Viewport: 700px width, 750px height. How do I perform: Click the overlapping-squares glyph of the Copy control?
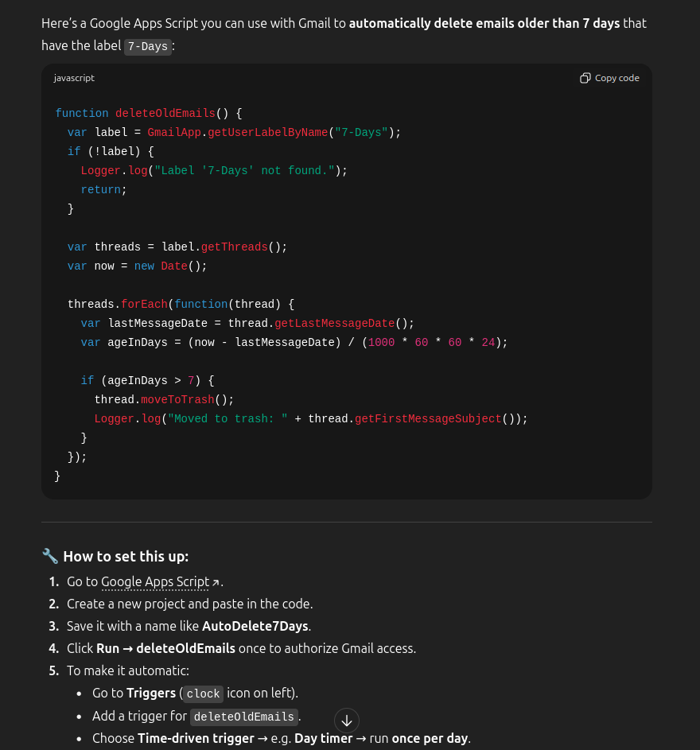584,77
